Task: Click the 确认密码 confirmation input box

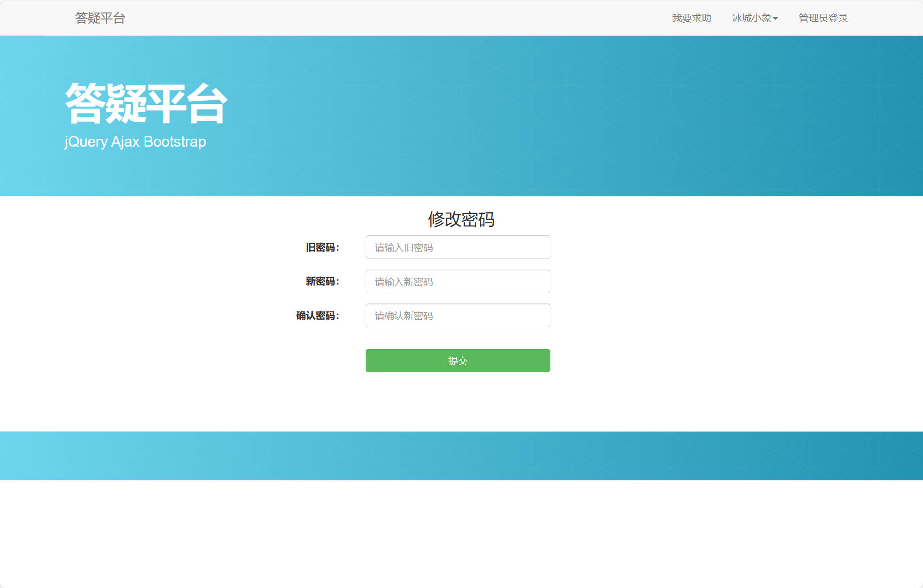Action: tap(458, 315)
